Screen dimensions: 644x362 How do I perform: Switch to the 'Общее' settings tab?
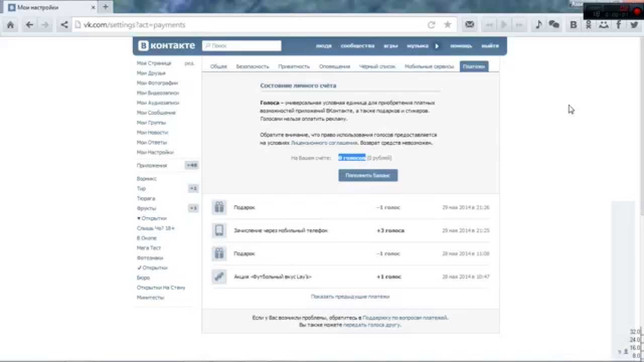[218, 66]
